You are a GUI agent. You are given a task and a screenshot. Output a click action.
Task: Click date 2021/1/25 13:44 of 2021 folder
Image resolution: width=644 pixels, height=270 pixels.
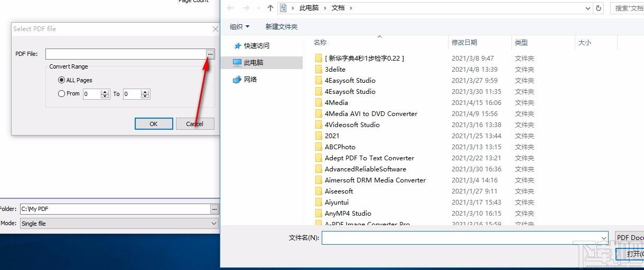pyautogui.click(x=477, y=136)
